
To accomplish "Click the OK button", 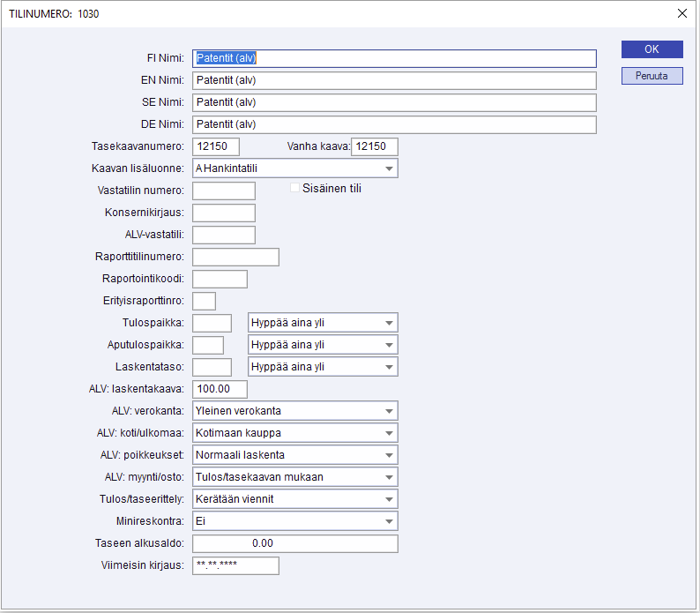I will tap(652, 49).
